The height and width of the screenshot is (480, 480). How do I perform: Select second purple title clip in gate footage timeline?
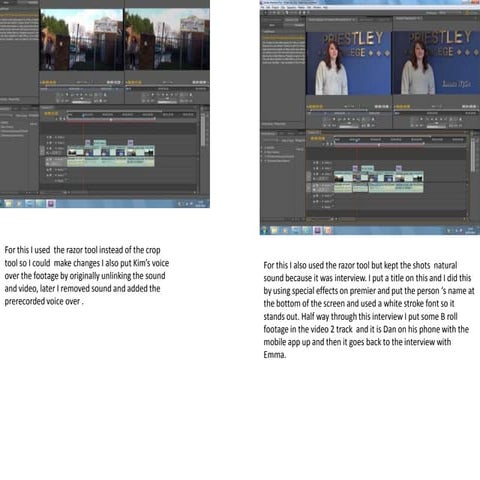[x=130, y=142]
